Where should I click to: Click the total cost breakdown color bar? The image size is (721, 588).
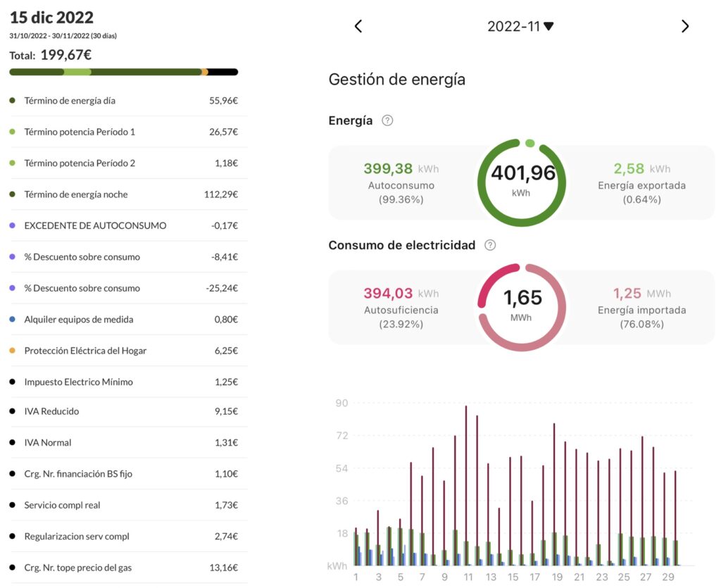pyautogui.click(x=123, y=72)
